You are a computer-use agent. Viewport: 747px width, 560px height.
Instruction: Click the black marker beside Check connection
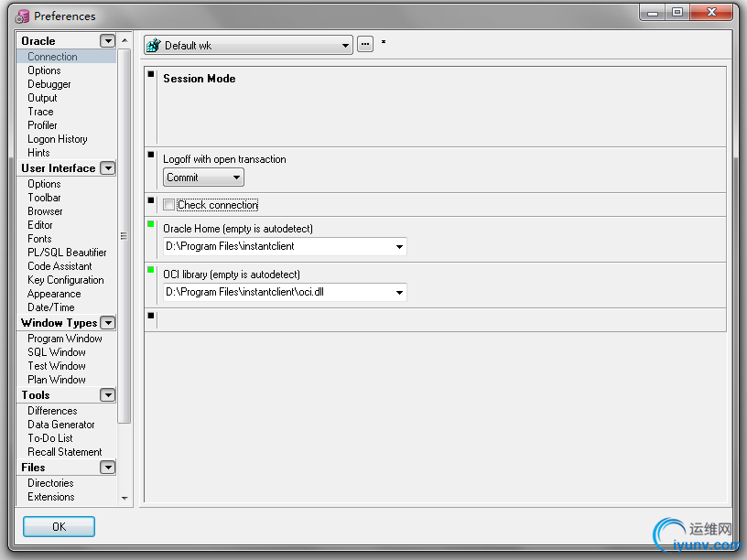click(151, 200)
